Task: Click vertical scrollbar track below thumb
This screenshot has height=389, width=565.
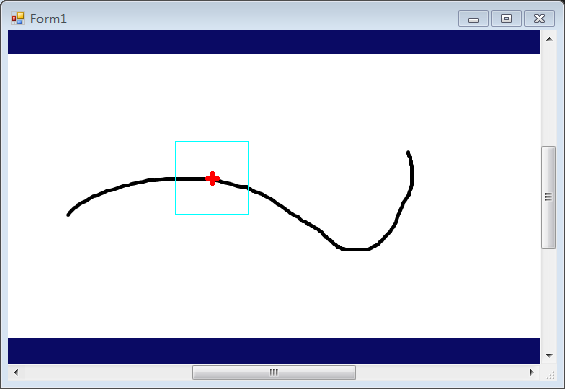Action: 548,298
